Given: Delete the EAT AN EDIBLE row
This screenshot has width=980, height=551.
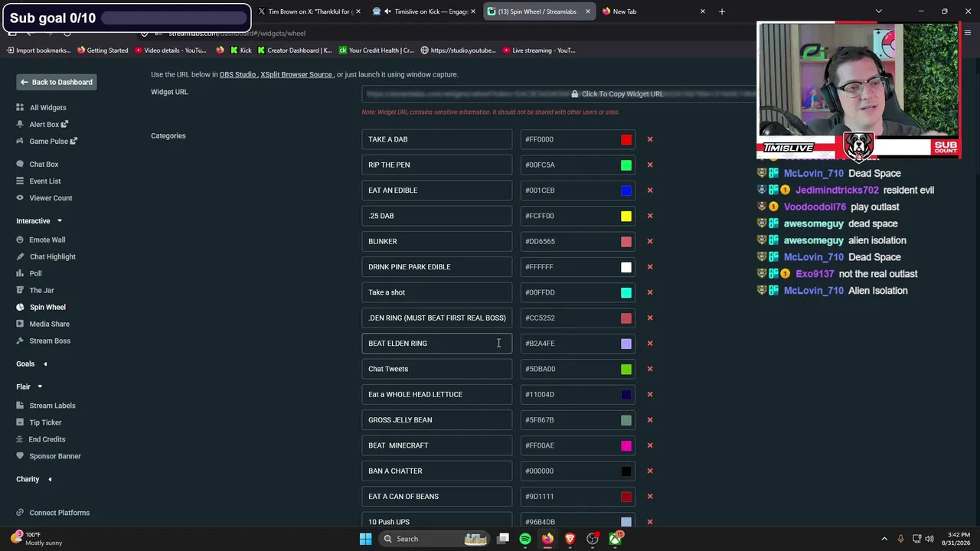Looking at the screenshot, I should click(650, 191).
